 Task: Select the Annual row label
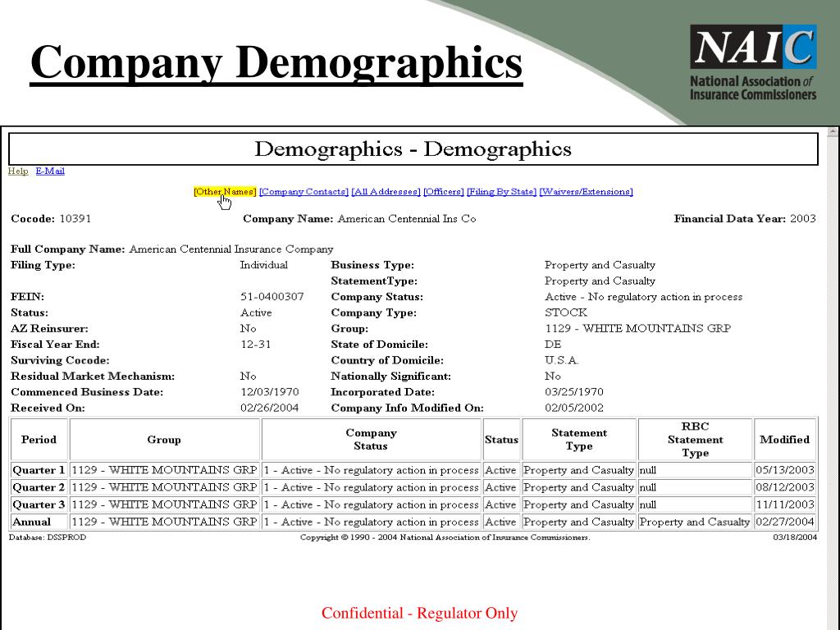click(39, 522)
